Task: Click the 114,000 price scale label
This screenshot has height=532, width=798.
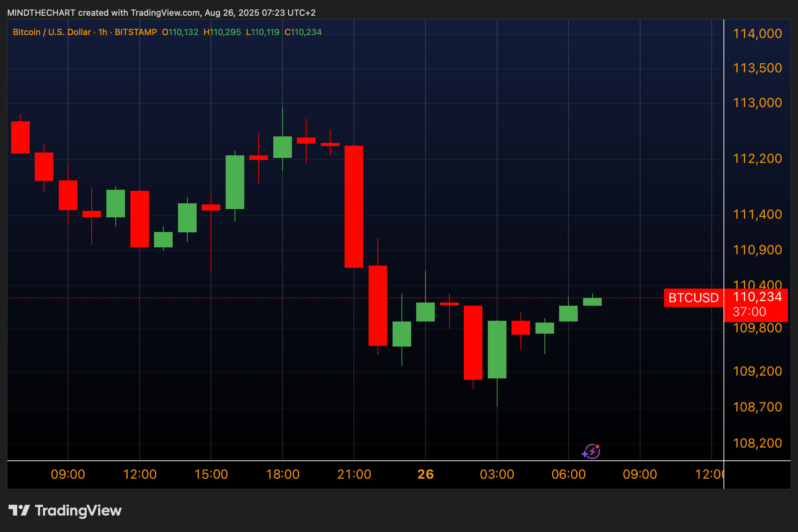Action: pyautogui.click(x=757, y=34)
